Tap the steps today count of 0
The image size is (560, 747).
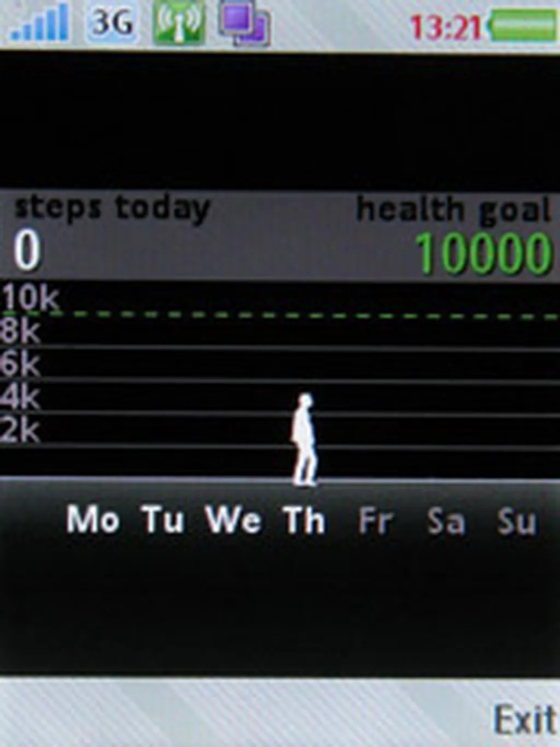27,251
